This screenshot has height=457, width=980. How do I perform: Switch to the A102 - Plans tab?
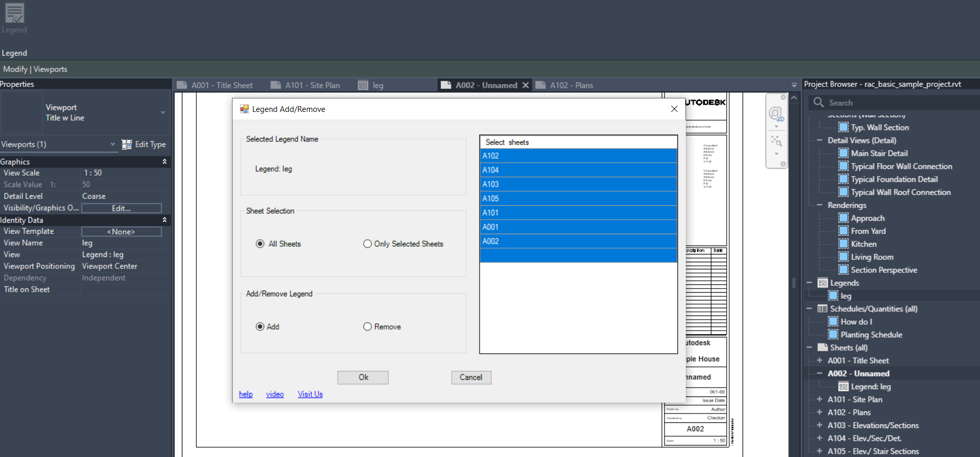[571, 85]
